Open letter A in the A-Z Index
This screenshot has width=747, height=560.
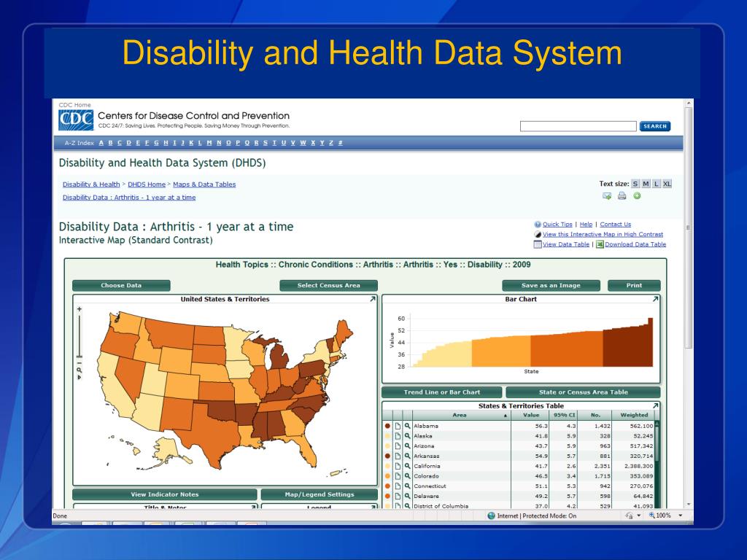pyautogui.click(x=101, y=143)
